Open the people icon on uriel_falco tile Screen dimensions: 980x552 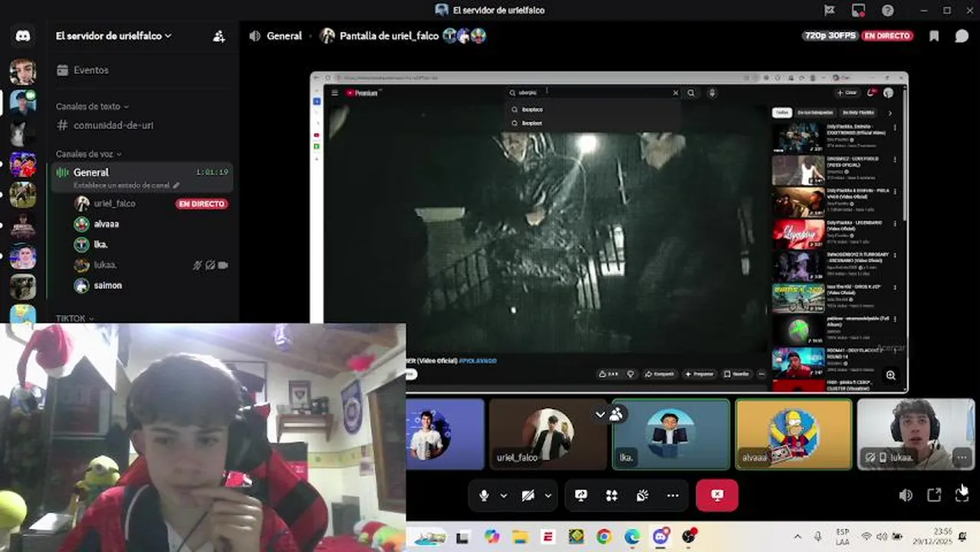[x=616, y=414]
